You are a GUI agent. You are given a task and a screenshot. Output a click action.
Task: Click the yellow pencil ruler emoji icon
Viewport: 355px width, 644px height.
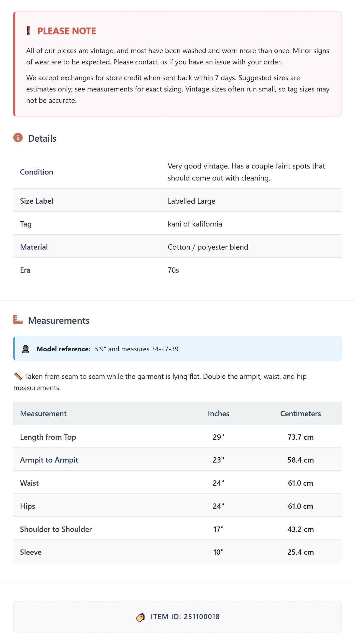(18, 376)
